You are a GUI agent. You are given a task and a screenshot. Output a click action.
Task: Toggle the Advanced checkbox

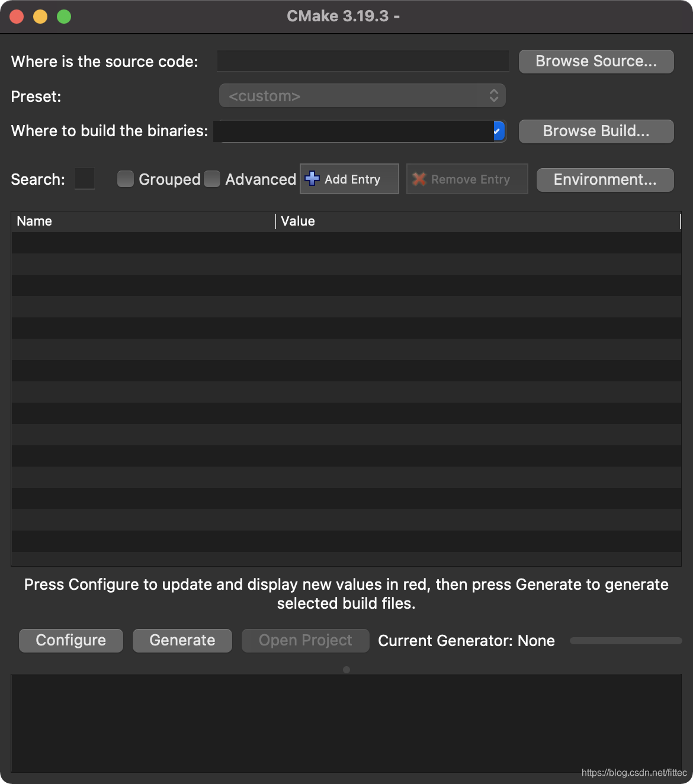212,179
